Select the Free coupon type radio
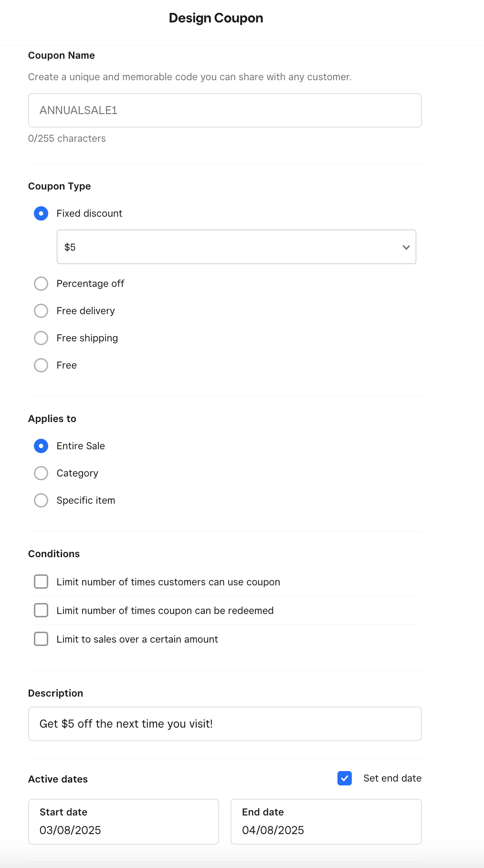The image size is (484, 868). click(41, 365)
